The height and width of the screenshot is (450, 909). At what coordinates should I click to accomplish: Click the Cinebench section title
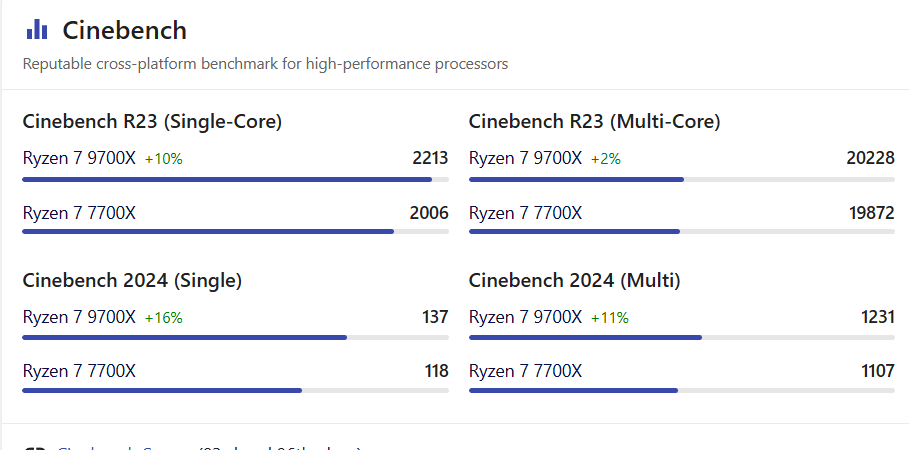(124, 30)
